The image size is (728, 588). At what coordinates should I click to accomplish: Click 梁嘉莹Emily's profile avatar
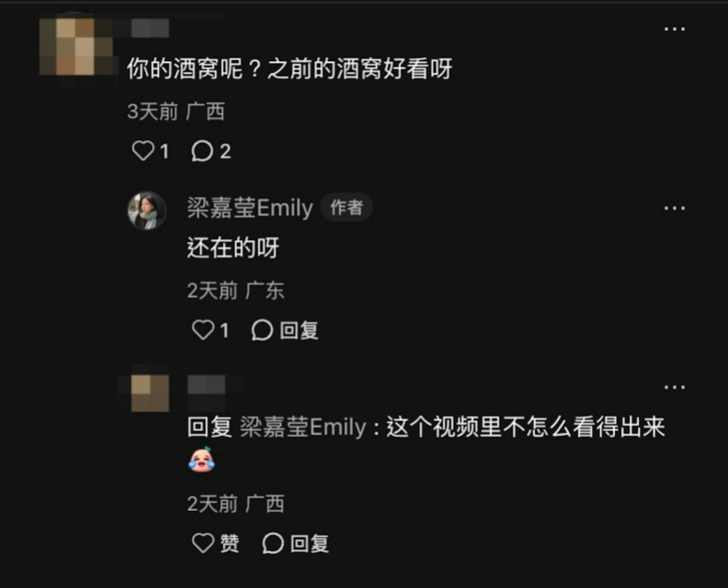[x=147, y=210]
